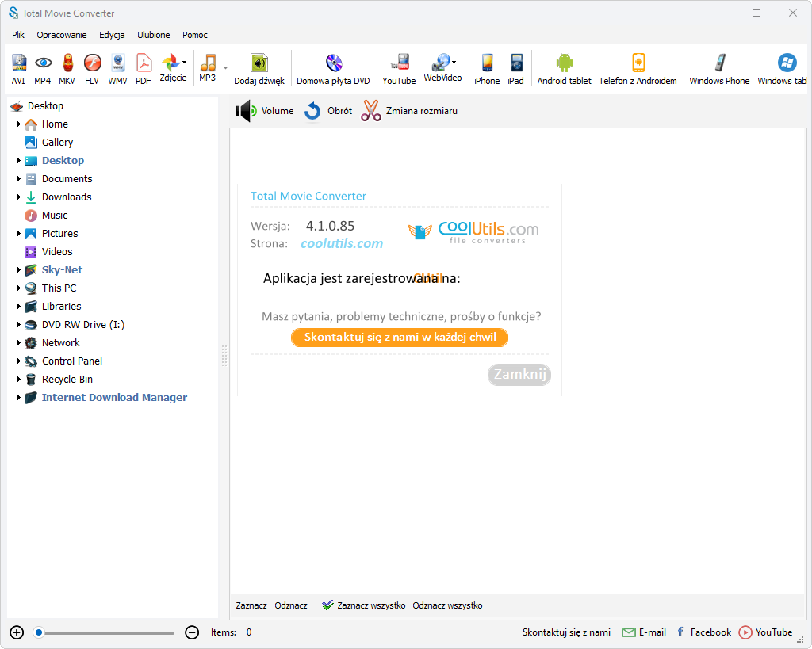The width and height of the screenshot is (812, 649).
Task: Open the WebVideo dropdown arrow
Action: pyautogui.click(x=454, y=62)
